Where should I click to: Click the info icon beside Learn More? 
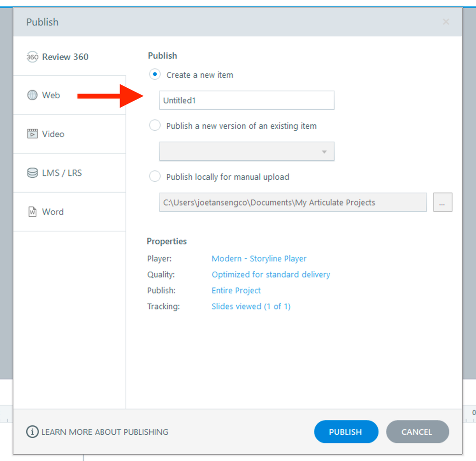pos(32,432)
